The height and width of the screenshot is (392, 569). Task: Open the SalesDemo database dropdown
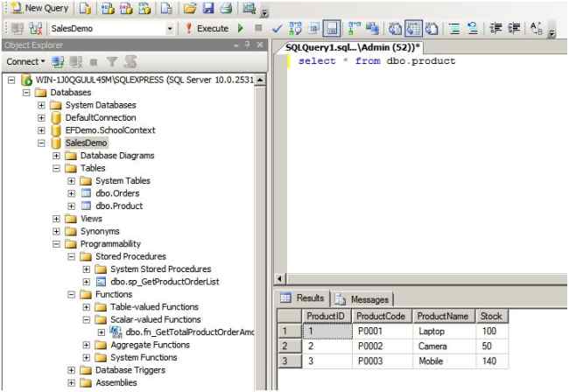(170, 28)
